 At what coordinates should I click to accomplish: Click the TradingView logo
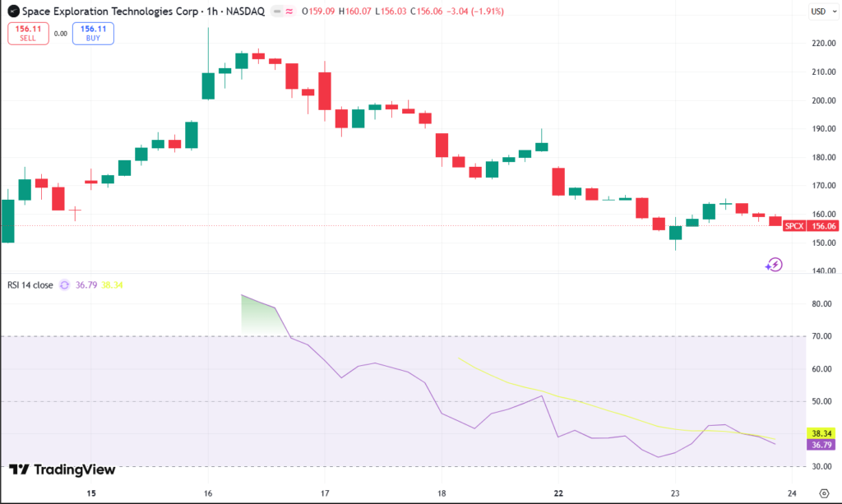(x=62, y=469)
